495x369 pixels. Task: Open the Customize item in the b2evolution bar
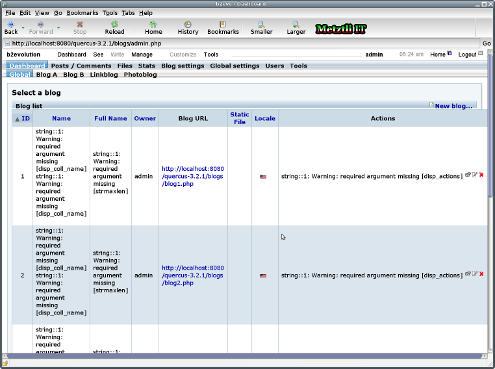coord(183,54)
